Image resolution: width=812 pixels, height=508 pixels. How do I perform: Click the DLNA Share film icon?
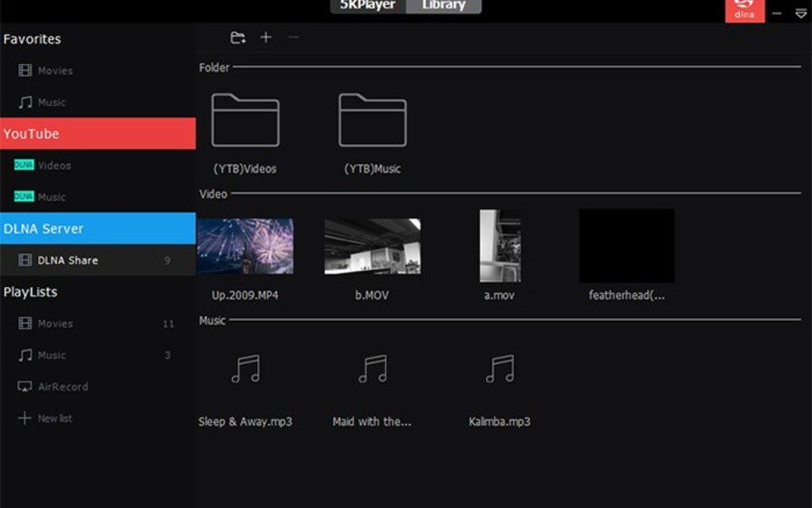pos(25,260)
